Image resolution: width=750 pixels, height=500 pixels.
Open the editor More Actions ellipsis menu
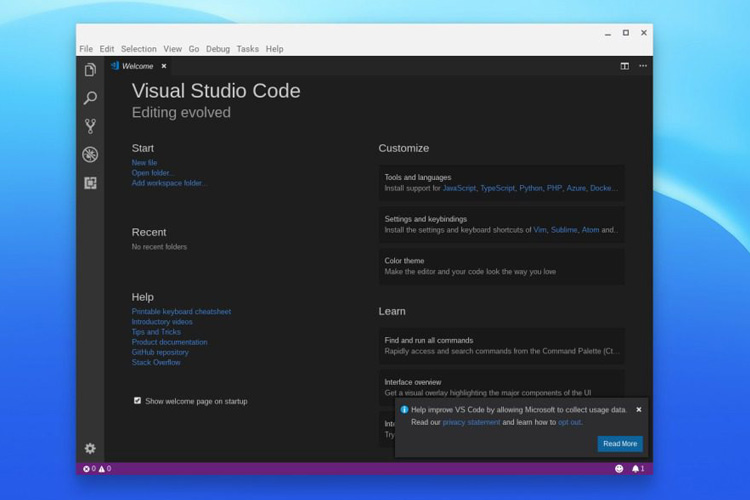[x=643, y=66]
